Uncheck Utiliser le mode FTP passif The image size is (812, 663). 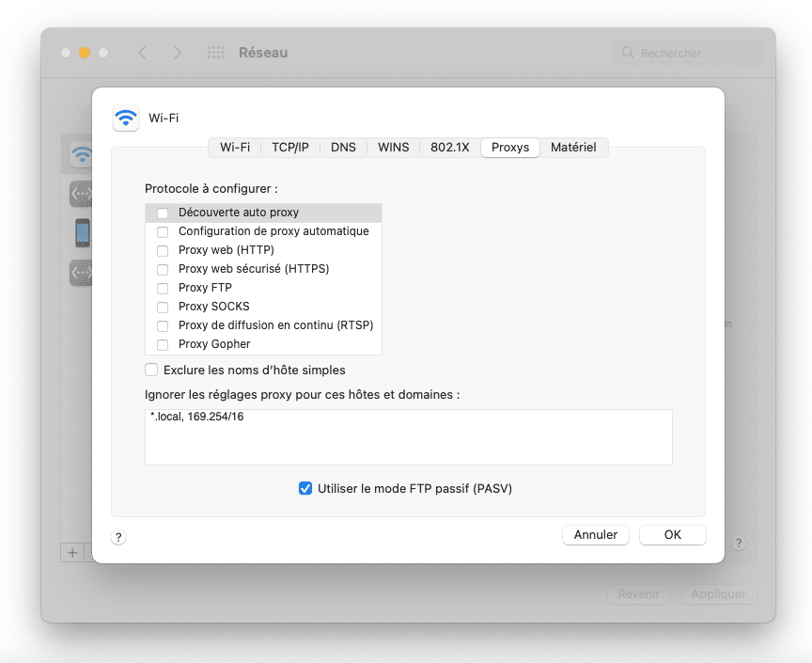(304, 488)
